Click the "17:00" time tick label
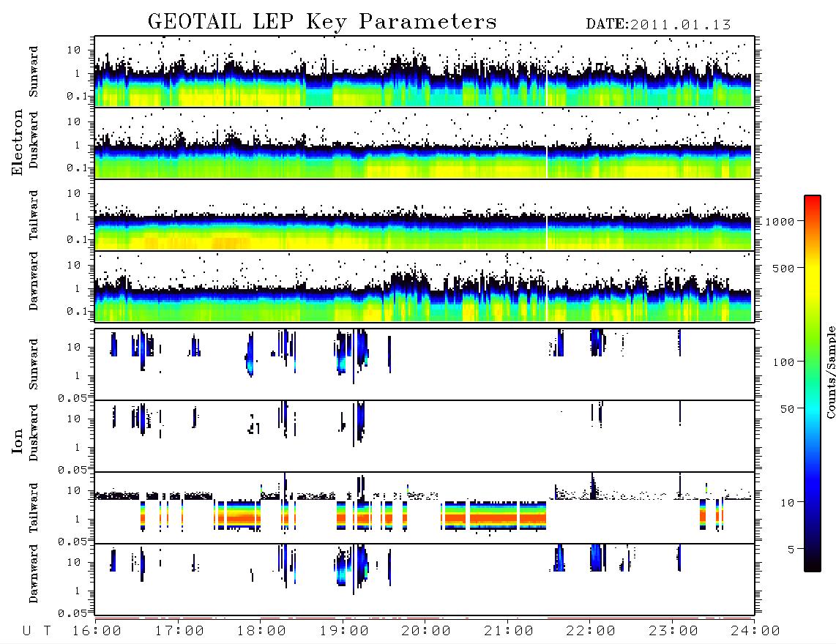836x644 pixels. (179, 632)
